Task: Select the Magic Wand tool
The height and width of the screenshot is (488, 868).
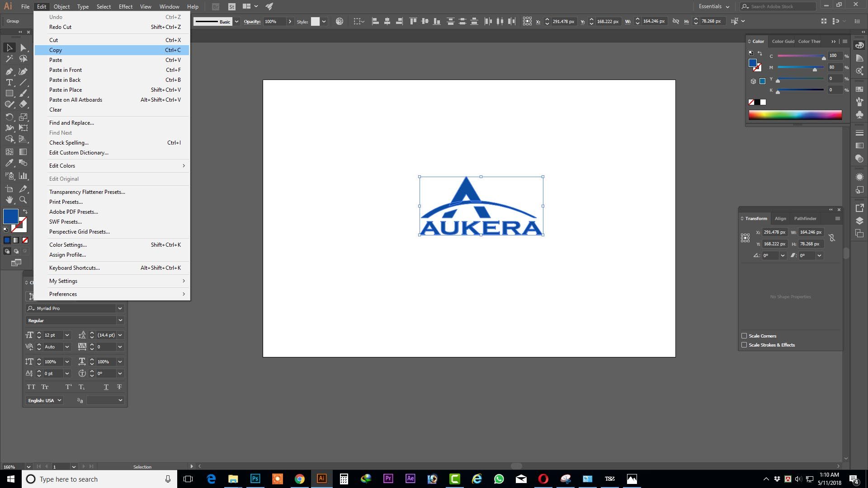Action: coord(9,59)
